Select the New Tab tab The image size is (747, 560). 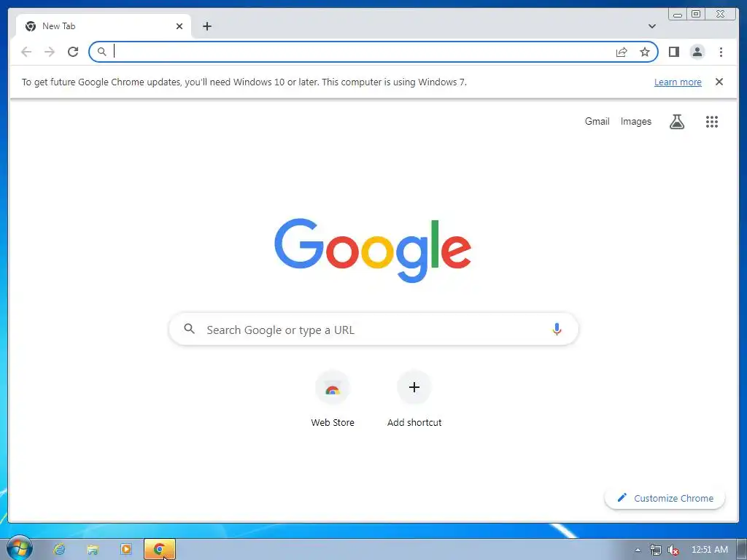click(x=104, y=26)
